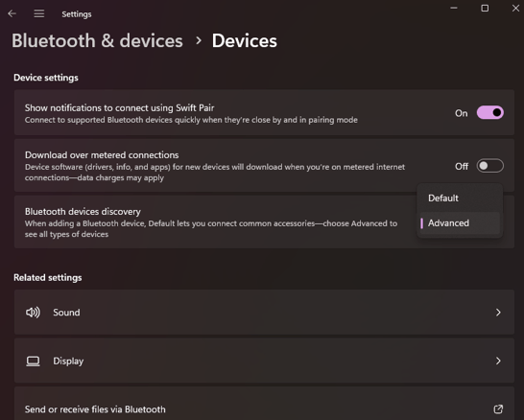The width and height of the screenshot is (524, 420).
Task: Expand Sound settings chevron
Action: (498, 313)
